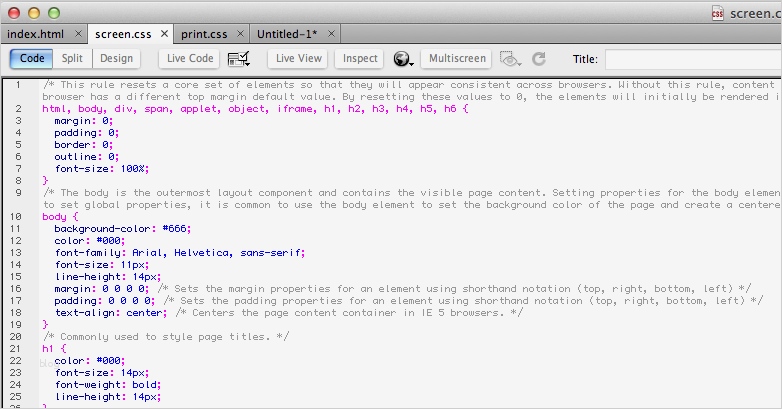782x409 pixels.
Task: Select the Split view button
Action: (x=72, y=58)
